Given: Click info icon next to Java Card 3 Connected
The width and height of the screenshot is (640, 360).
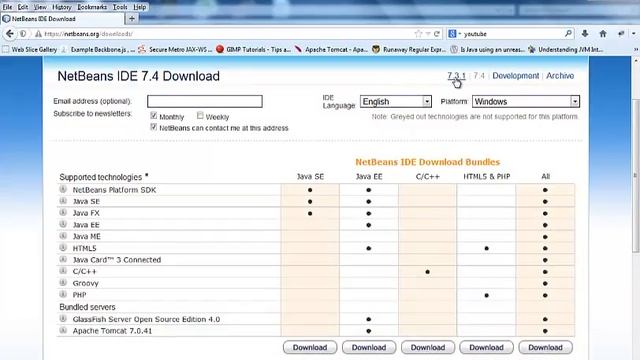Looking at the screenshot, I should (63, 259).
